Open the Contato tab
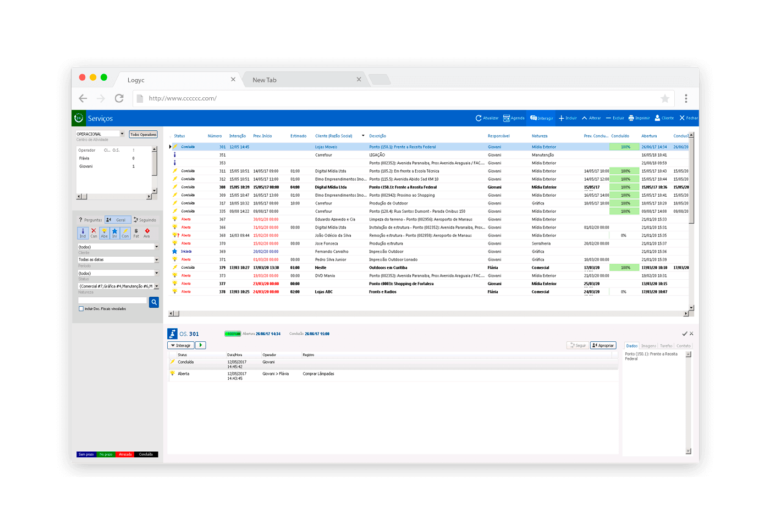Viewport: 770px width, 532px height. point(684,346)
